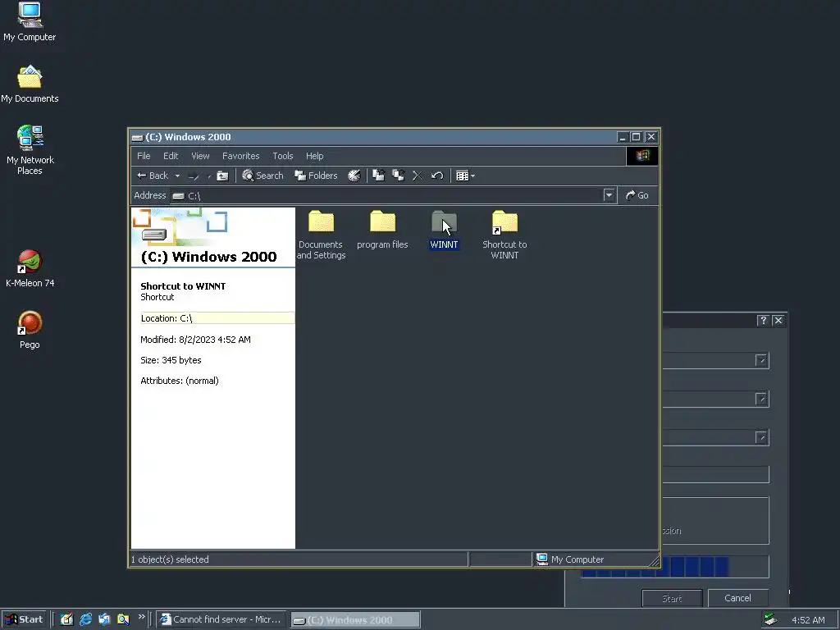Click the Up one level folder icon
Image resolution: width=840 pixels, height=630 pixels.
click(x=222, y=176)
